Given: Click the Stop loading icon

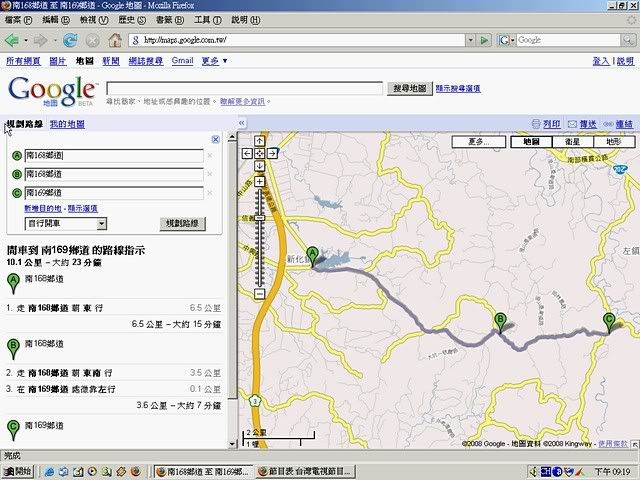Looking at the screenshot, I should 93,40.
